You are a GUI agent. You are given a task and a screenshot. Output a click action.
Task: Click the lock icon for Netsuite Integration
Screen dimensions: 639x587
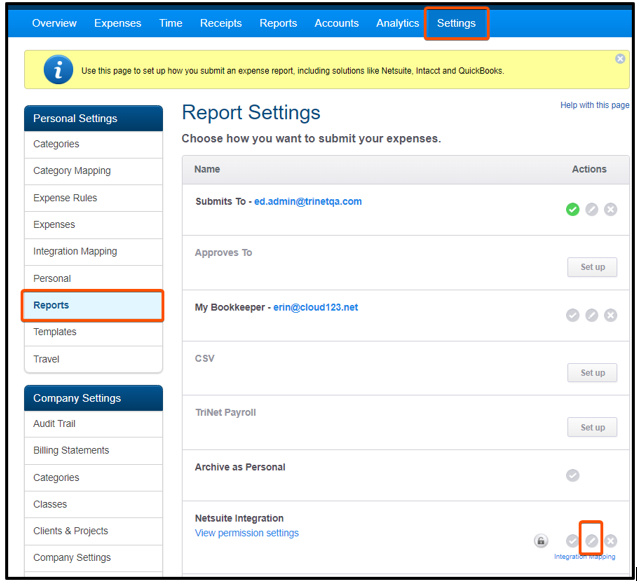[541, 541]
